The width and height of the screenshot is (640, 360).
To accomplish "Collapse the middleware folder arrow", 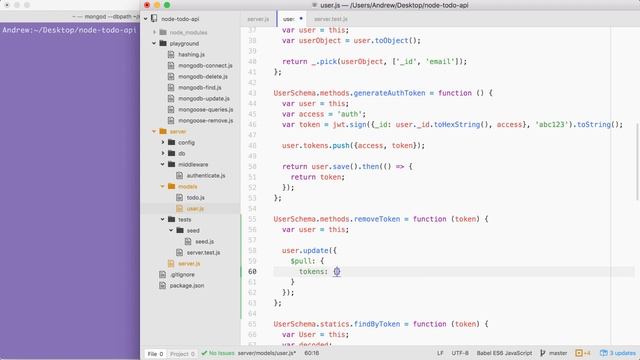I will (163, 164).
